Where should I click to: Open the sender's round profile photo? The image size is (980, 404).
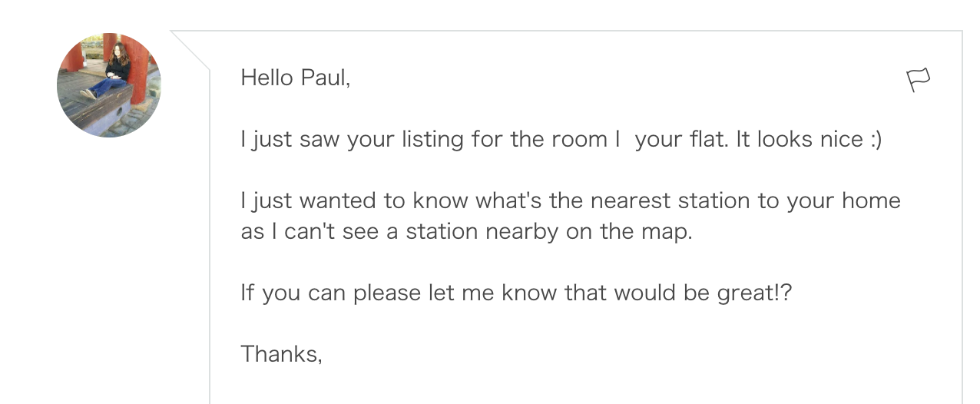point(109,84)
